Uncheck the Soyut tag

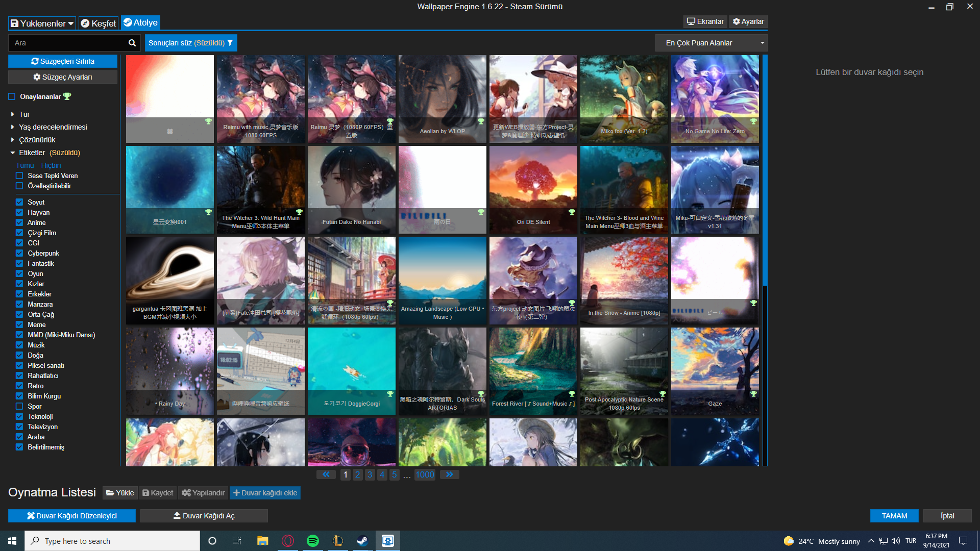(19, 202)
